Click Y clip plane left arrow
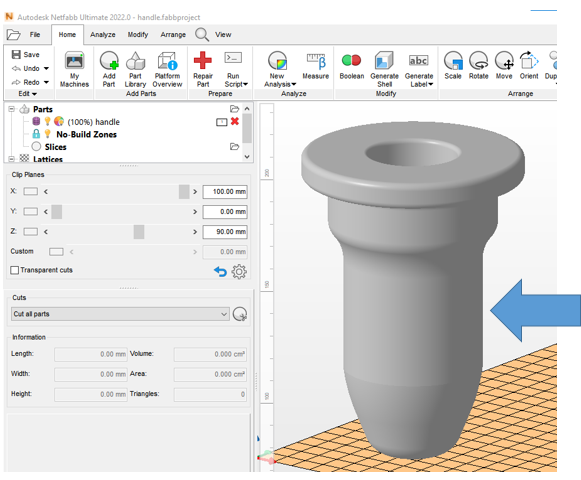 tap(46, 212)
